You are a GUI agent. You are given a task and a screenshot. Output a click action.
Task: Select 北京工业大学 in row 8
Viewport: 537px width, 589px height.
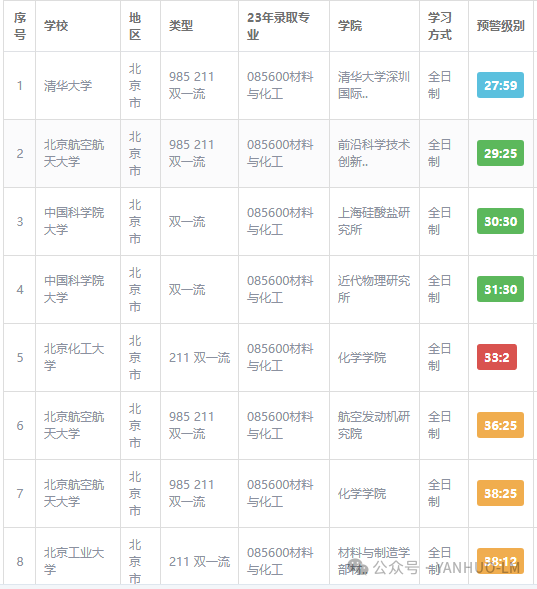tap(74, 561)
